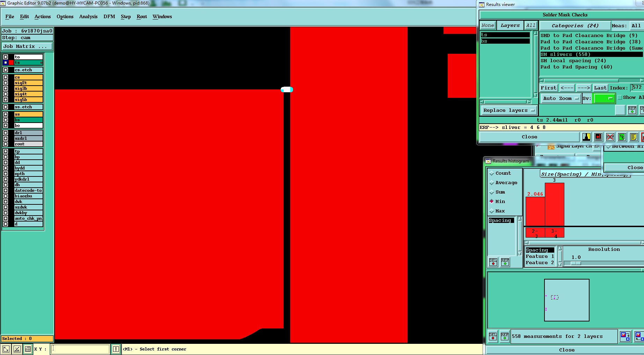Select the Max radio option
The height and width of the screenshot is (355, 644).
492,211
